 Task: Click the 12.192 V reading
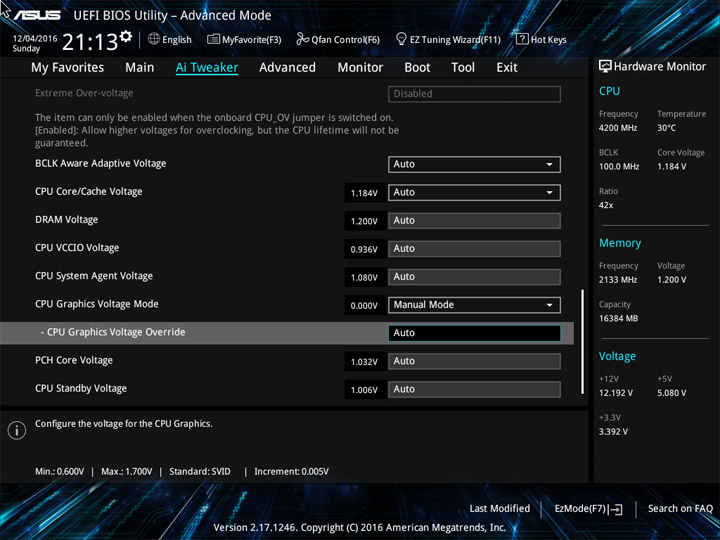[x=615, y=393]
